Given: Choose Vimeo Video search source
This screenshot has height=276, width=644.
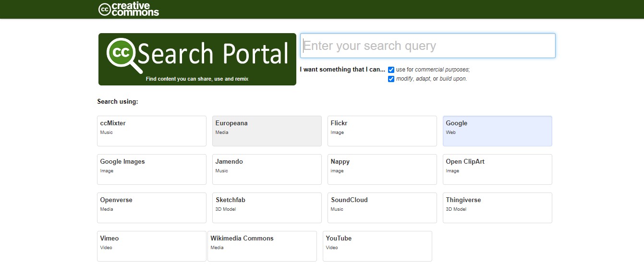Looking at the screenshot, I should (x=152, y=246).
